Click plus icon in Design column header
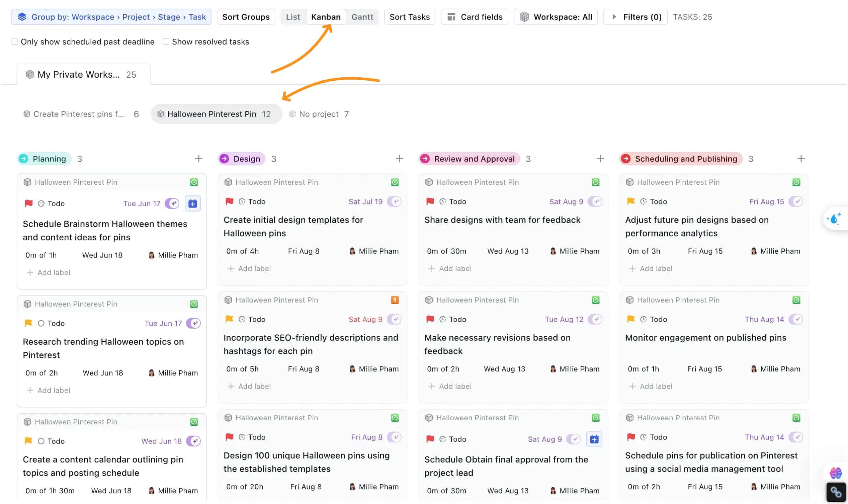This screenshot has width=848, height=504. (x=399, y=159)
